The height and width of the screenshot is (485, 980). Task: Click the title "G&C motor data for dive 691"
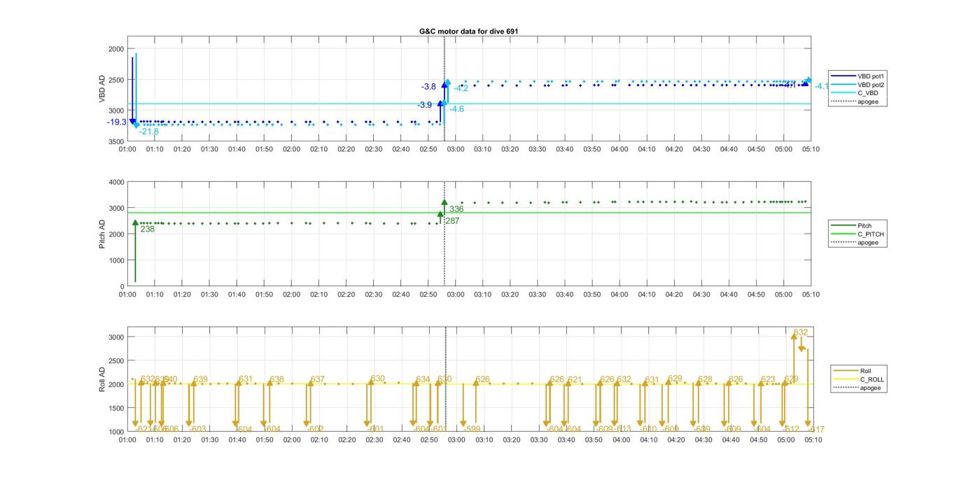click(x=468, y=31)
